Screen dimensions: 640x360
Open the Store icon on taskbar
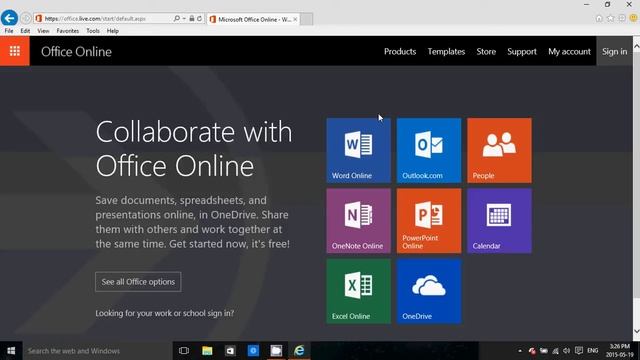coord(230,351)
